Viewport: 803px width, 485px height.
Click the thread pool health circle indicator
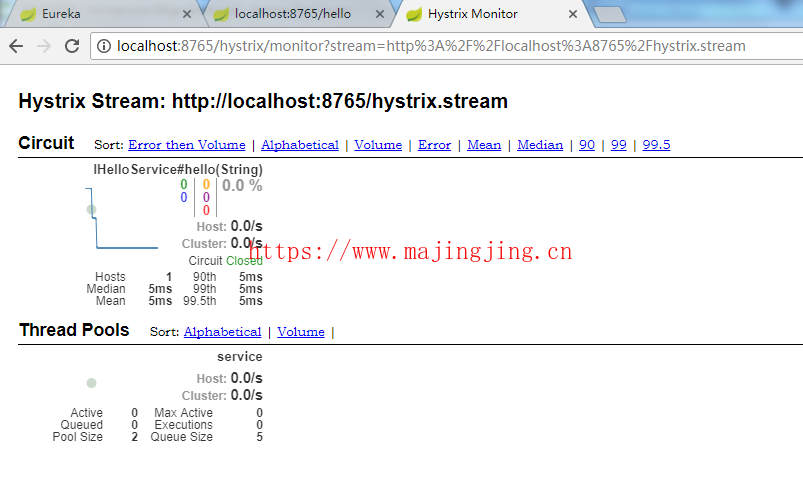(92, 383)
